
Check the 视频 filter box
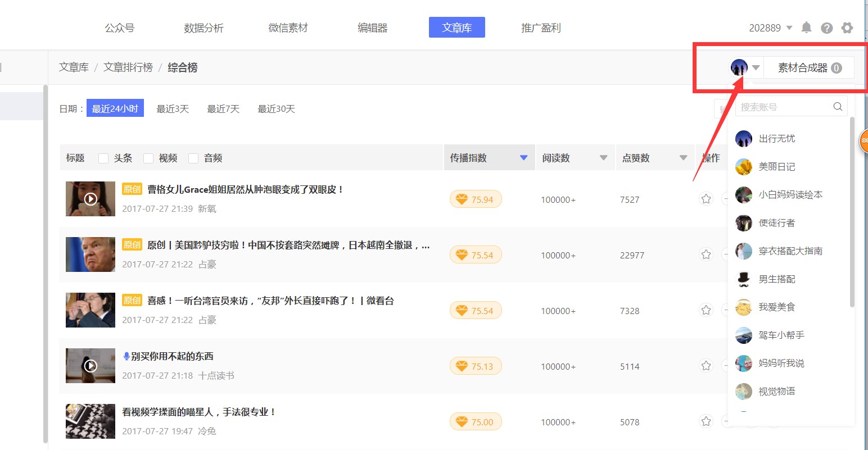[148, 158]
